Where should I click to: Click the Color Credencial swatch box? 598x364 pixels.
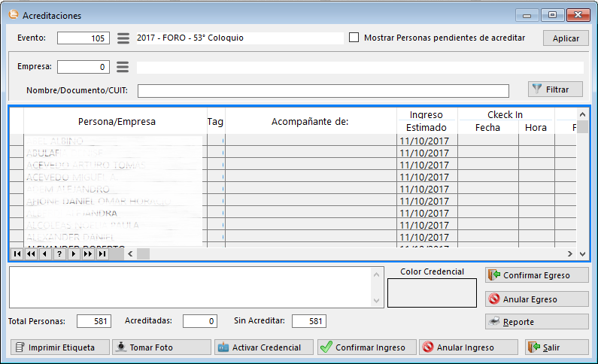click(x=432, y=293)
